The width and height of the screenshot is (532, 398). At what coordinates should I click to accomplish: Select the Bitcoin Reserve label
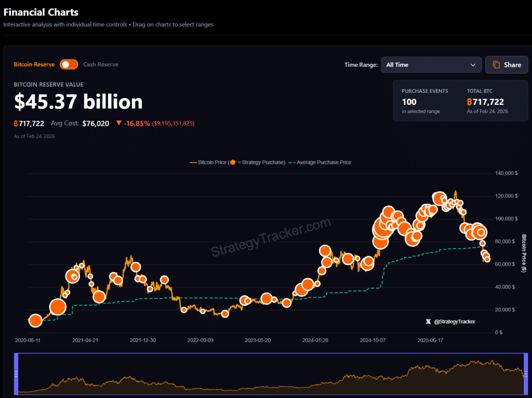click(x=34, y=64)
